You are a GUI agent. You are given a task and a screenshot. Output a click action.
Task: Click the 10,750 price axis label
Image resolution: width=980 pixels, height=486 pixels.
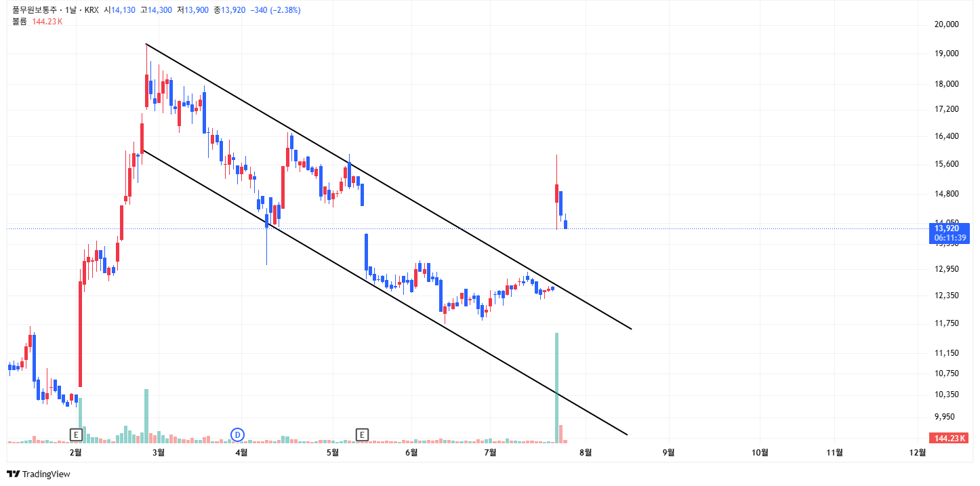[946, 373]
